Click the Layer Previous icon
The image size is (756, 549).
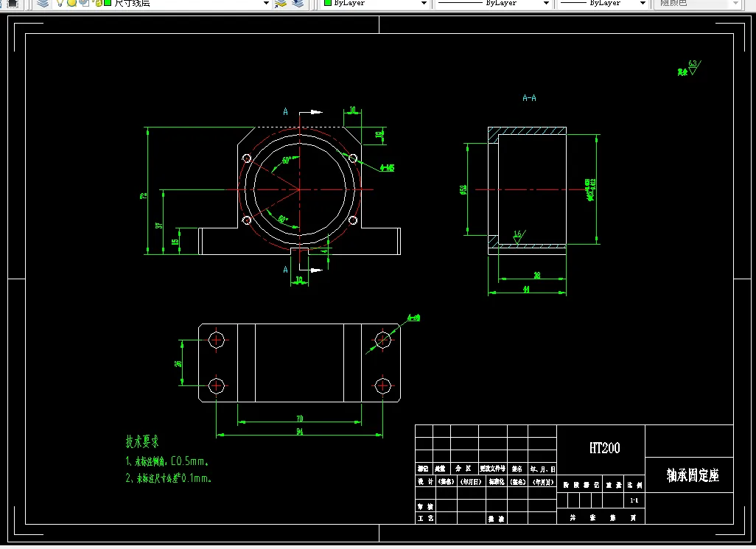pos(298,4)
